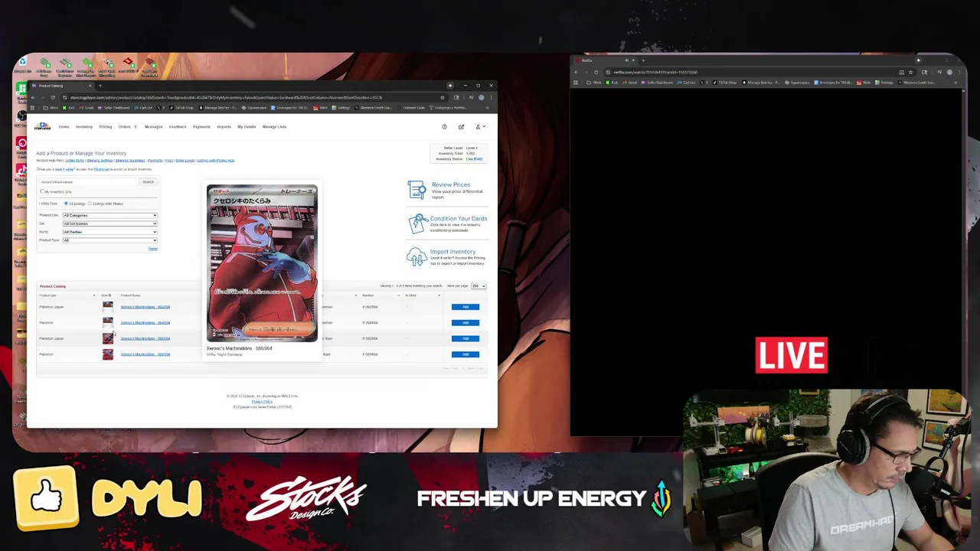Open Chrome profile avatar in Netflix window
Image resolution: width=980 pixels, height=551 pixels.
[x=949, y=72]
